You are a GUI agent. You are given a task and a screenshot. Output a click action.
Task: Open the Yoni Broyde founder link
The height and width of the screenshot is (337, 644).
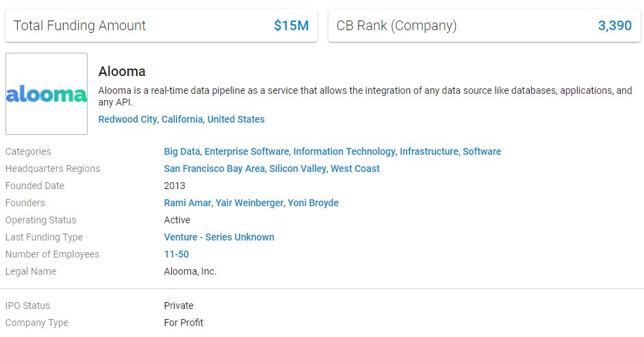(313, 203)
